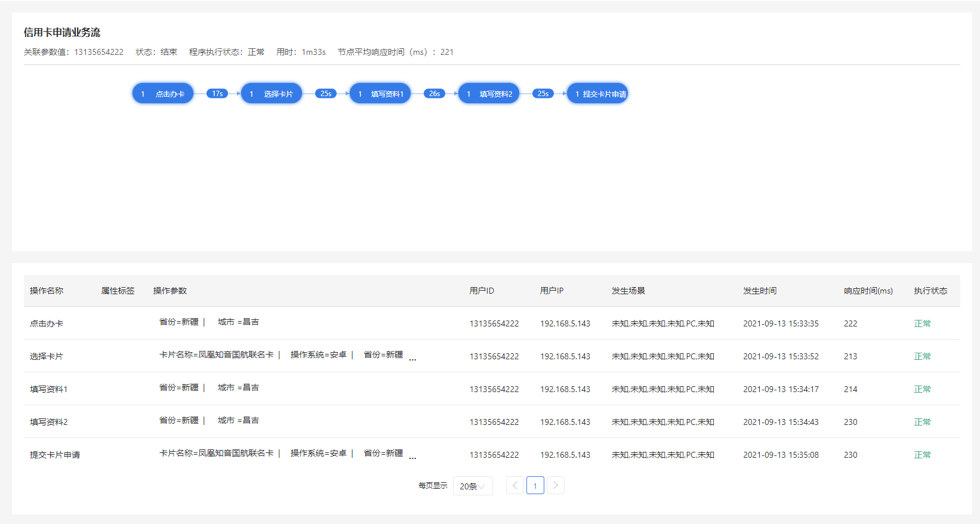The height and width of the screenshot is (524, 980).
Task: Click the 响应时间(ms) column header
Action: (868, 291)
